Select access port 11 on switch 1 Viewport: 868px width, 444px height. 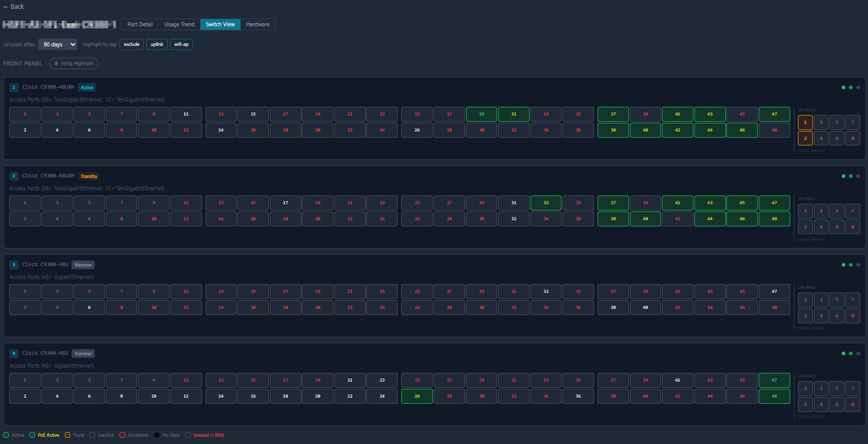(186, 114)
